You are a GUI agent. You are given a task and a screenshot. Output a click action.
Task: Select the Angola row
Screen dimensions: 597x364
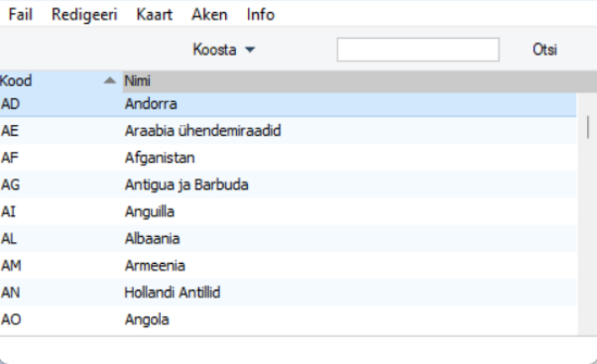289,319
